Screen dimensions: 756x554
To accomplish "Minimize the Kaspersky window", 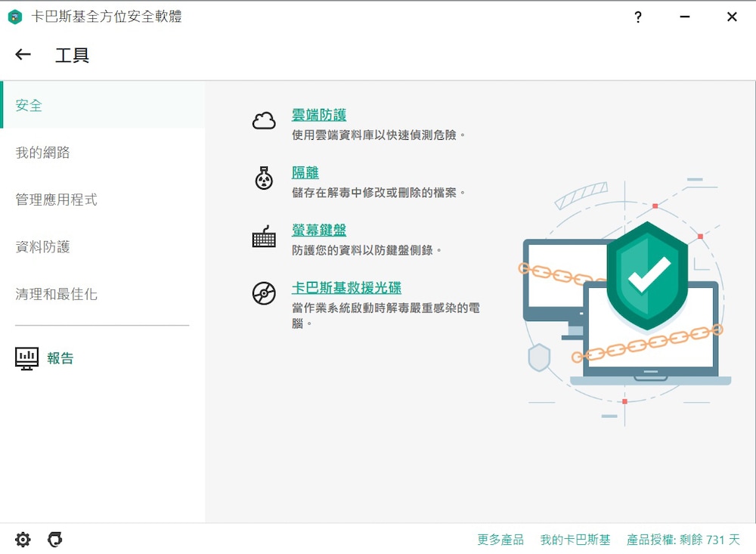I will click(685, 17).
